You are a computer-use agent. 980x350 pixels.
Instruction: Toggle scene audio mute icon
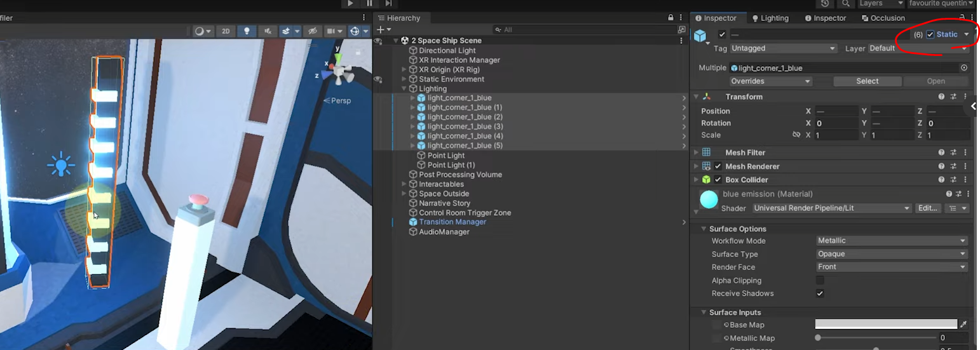268,31
